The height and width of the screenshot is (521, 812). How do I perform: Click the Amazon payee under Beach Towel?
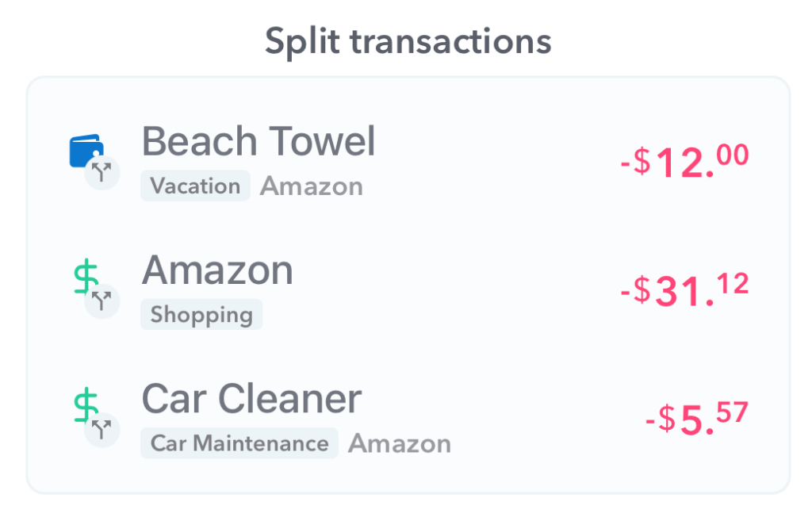pyautogui.click(x=311, y=186)
